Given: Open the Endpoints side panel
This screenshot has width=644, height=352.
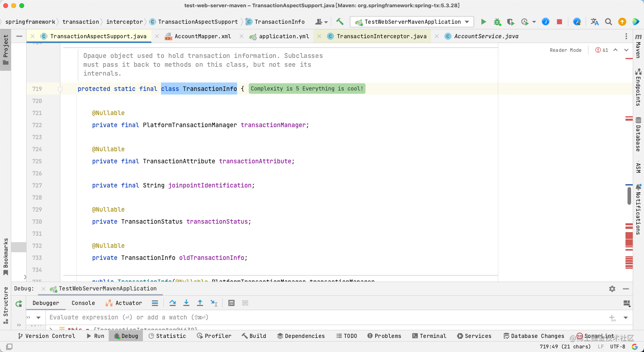Looking at the screenshot, I should click(x=638, y=87).
